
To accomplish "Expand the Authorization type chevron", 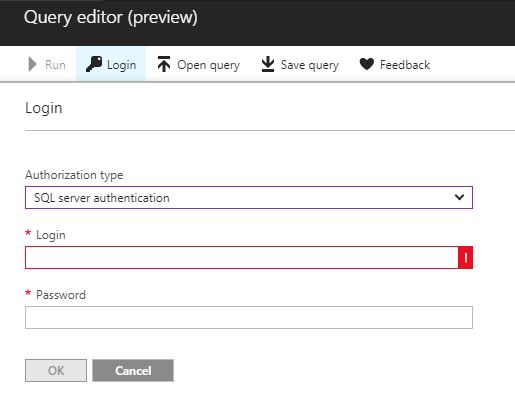I will pyautogui.click(x=459, y=197).
